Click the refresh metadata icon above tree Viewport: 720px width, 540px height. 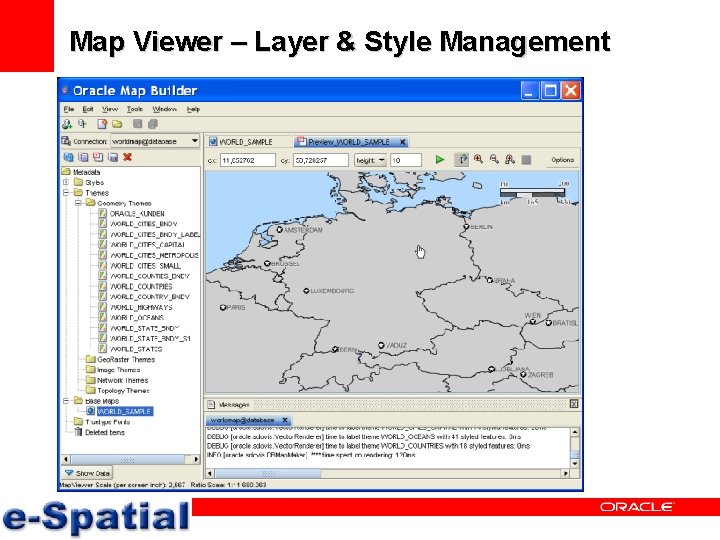coord(68,157)
